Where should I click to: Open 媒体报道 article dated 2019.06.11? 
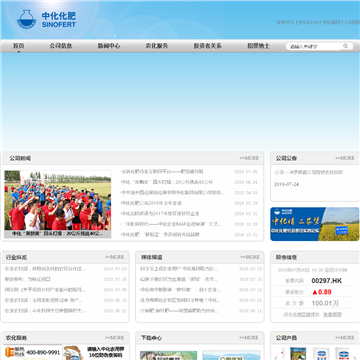point(179,311)
